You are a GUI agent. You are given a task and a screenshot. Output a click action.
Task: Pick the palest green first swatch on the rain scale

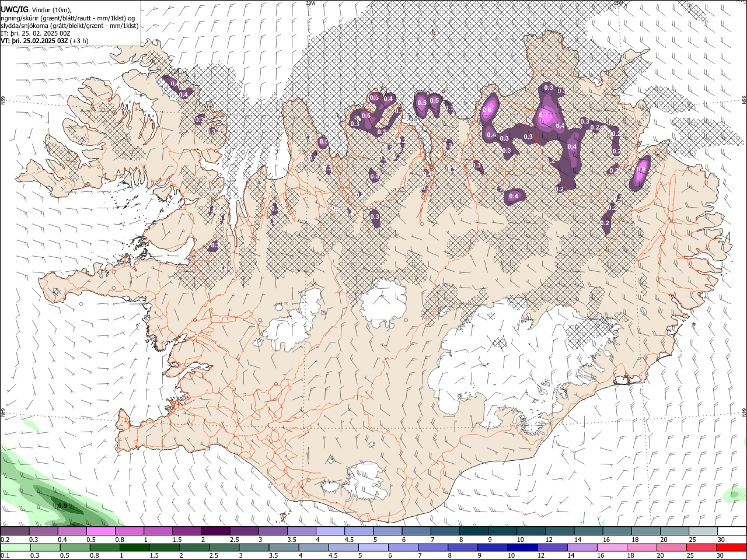(x=15, y=548)
